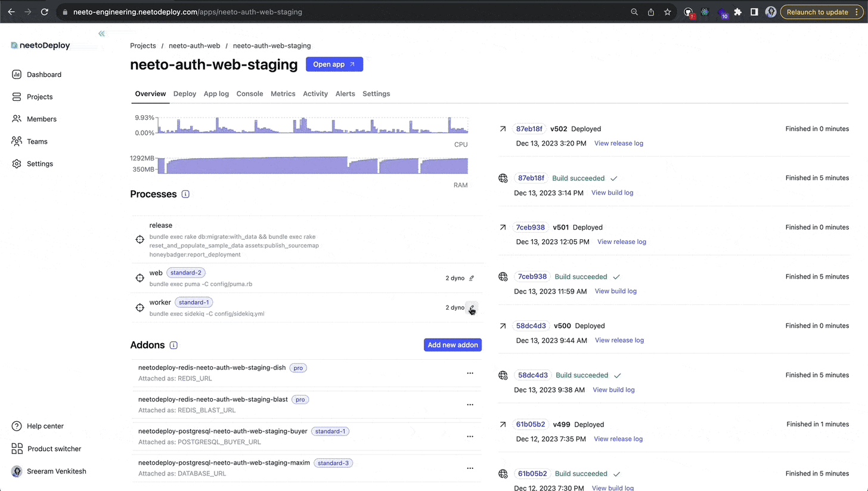This screenshot has width=868, height=491.
Task: Click standard-3 badge on postgresql maxim
Action: 333,463
